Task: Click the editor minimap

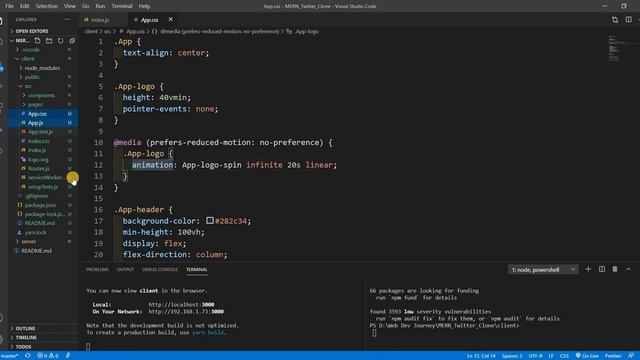Action: pos(617,48)
